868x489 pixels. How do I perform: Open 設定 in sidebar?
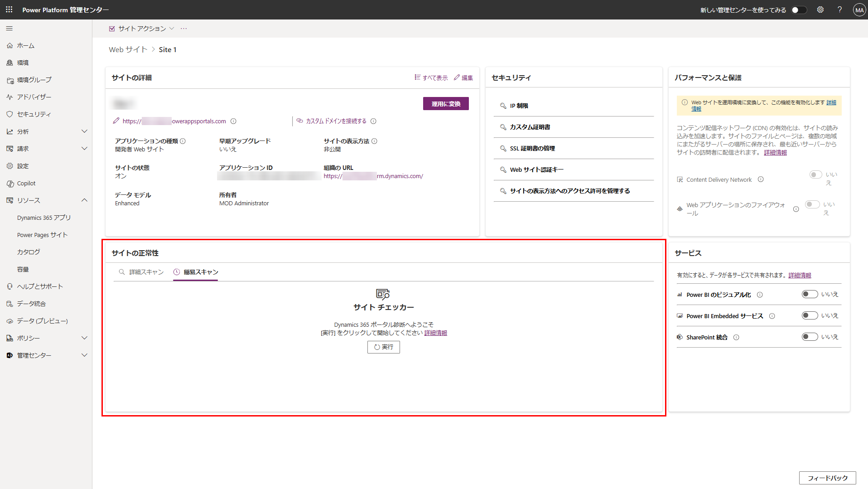tap(23, 166)
